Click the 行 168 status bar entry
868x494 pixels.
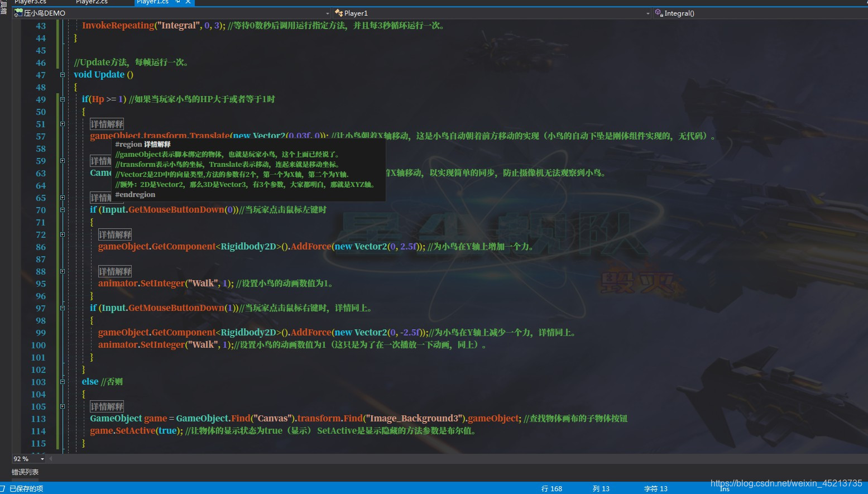(552, 488)
